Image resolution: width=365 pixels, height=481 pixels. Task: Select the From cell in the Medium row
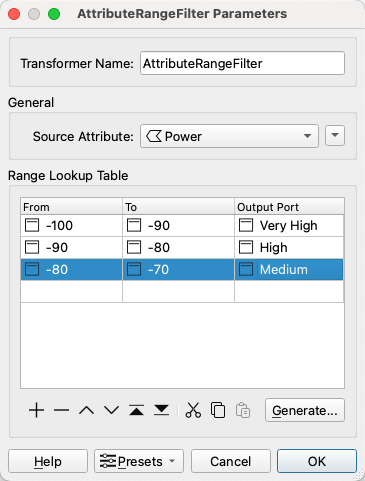71,269
